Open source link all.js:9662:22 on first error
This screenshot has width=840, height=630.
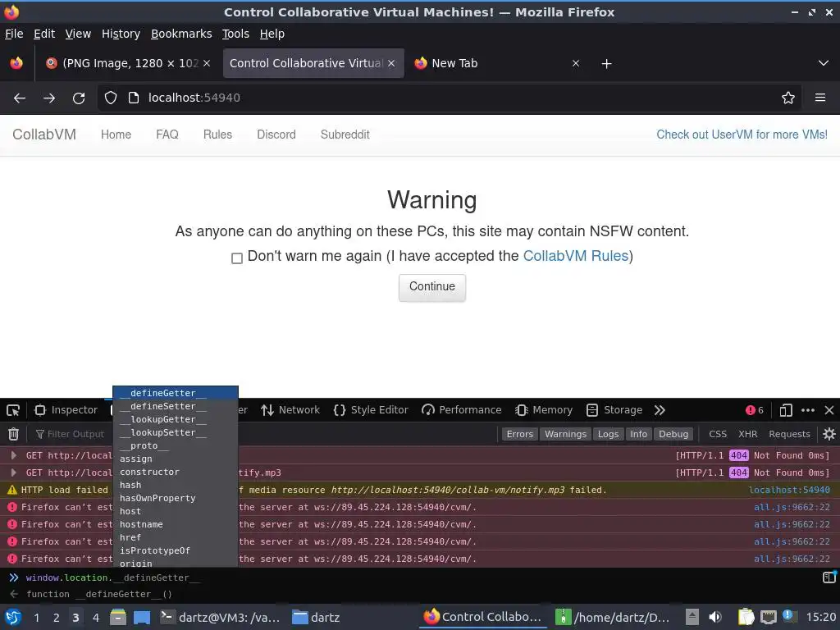point(792,507)
